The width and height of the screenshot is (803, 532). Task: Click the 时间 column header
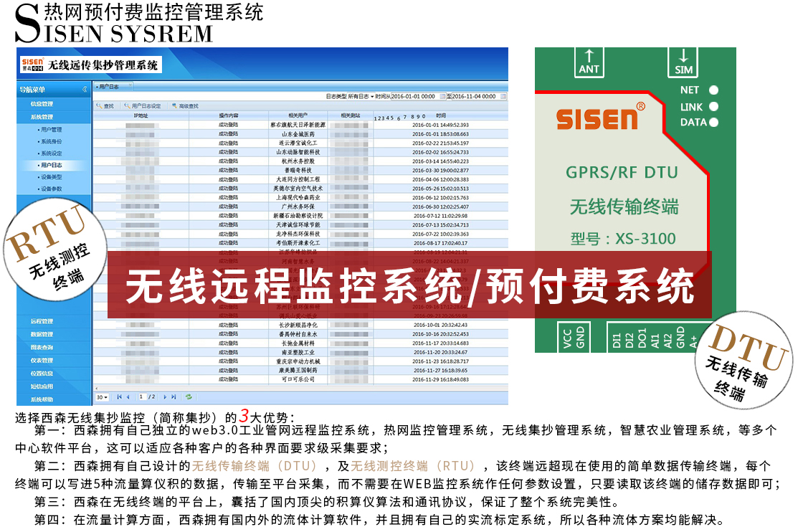(440, 115)
